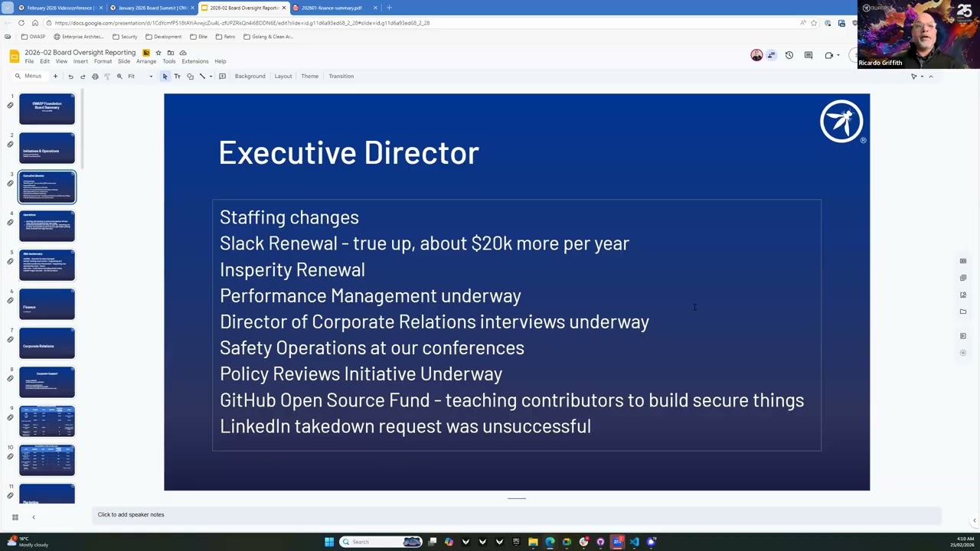Click the Theme button

pos(309,77)
